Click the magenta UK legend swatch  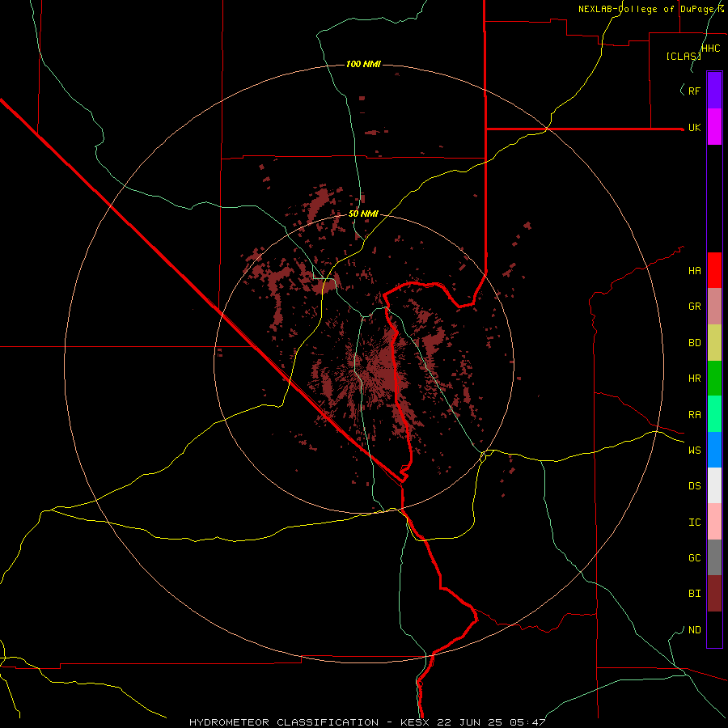[x=714, y=127]
